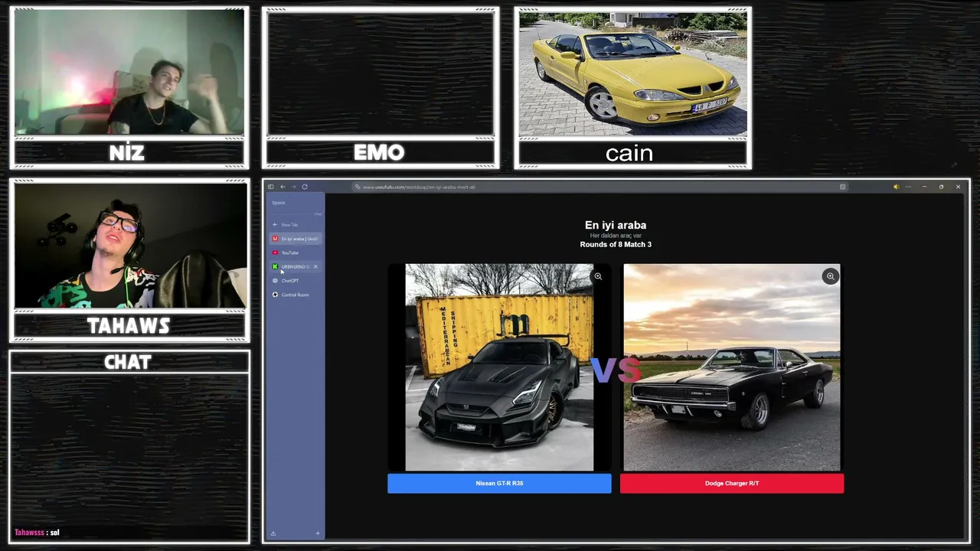
Task: Open a New Tab from the sidebar
Action: tap(296, 225)
